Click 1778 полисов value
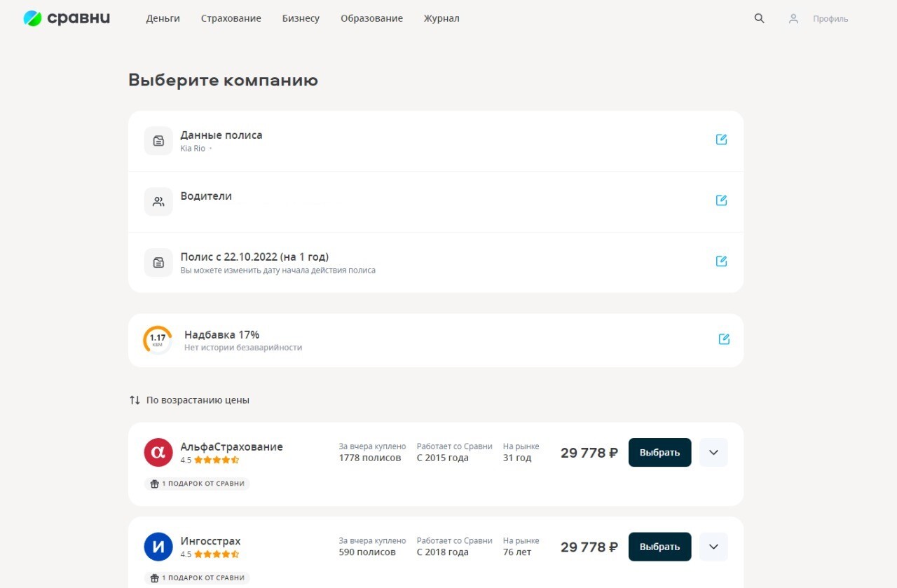 coord(370,458)
